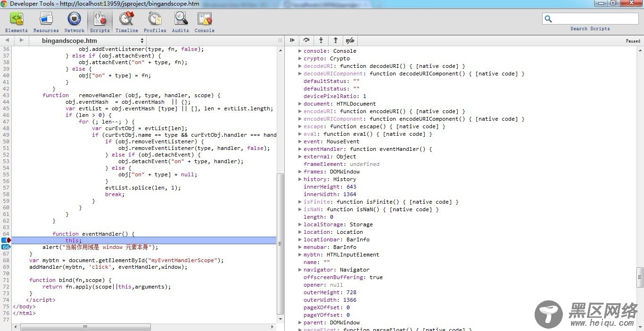Expand the isNaN function property
This screenshot has height=331, width=644.
[300, 209]
